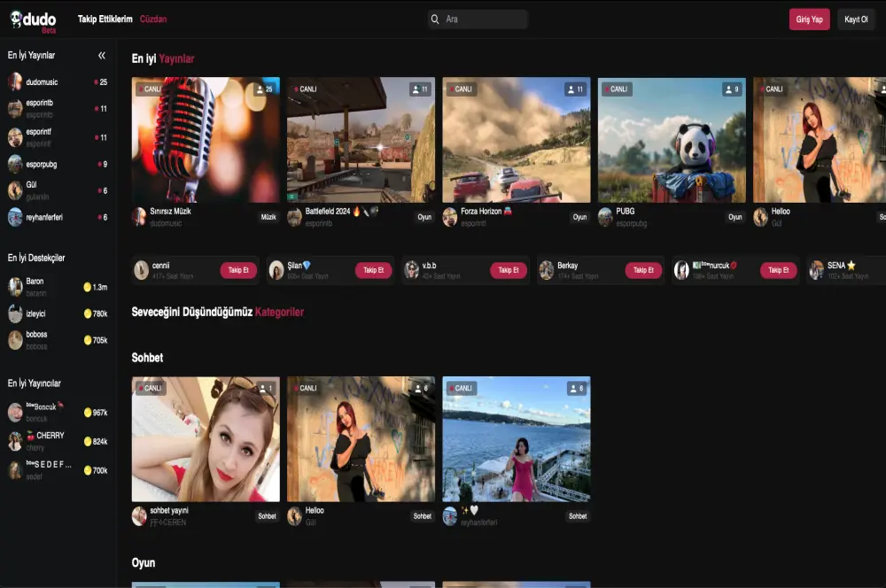Click the dudo Beta logo
Screen dimensions: 886x588
click(x=34, y=21)
